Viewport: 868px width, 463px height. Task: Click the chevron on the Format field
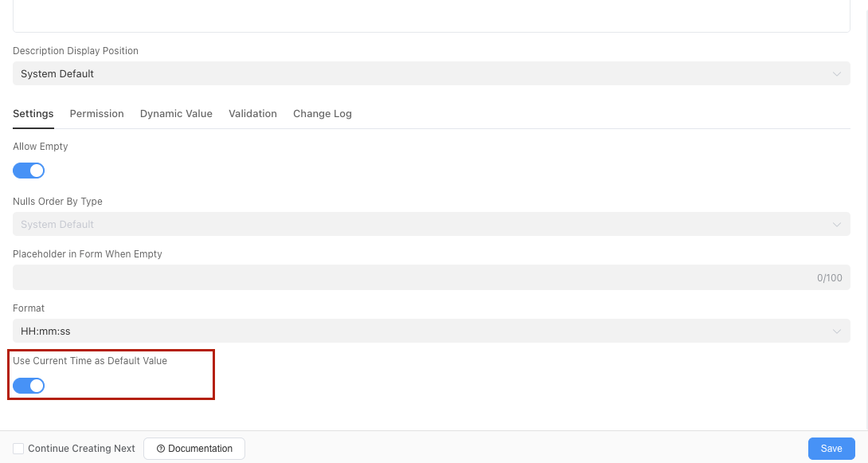837,331
